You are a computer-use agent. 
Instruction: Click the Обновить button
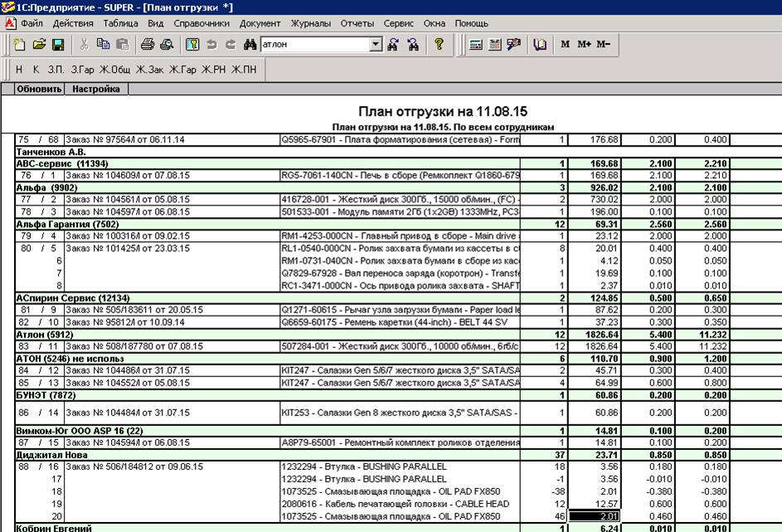click(x=39, y=89)
